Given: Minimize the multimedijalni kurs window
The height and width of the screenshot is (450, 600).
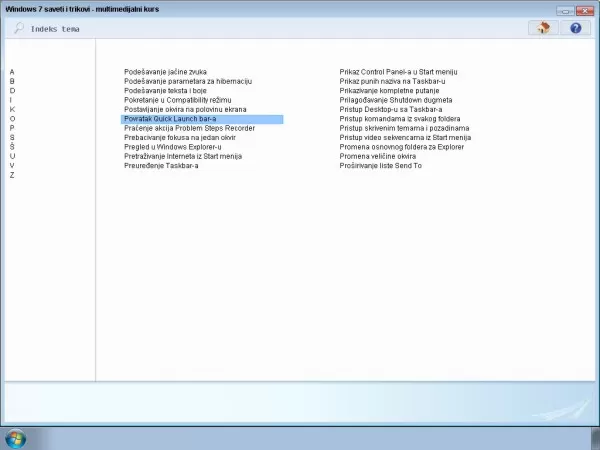Looking at the screenshot, I should pos(565,11).
